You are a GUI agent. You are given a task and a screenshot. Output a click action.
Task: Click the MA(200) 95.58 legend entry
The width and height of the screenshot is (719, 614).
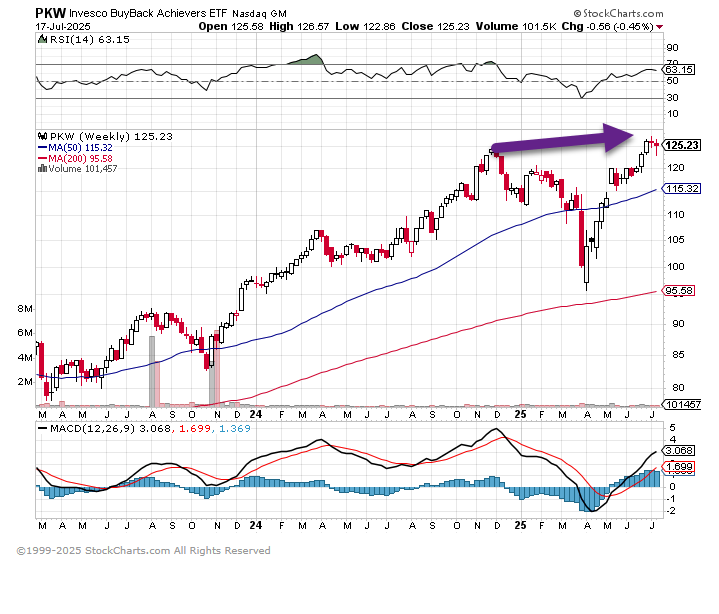[75, 159]
